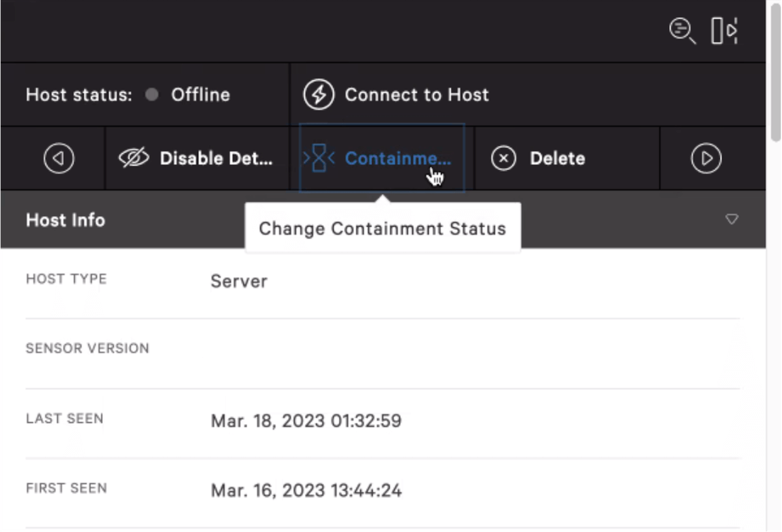This screenshot has width=782, height=532.
Task: Click the lightning bolt Connect to Host icon
Action: click(x=319, y=94)
